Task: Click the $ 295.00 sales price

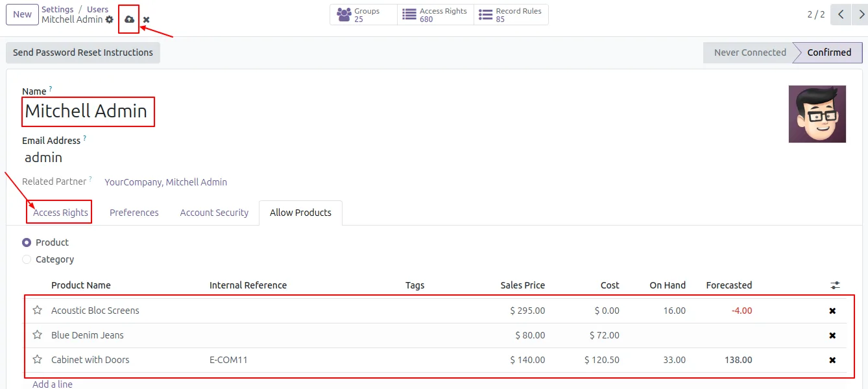Action: click(x=527, y=311)
